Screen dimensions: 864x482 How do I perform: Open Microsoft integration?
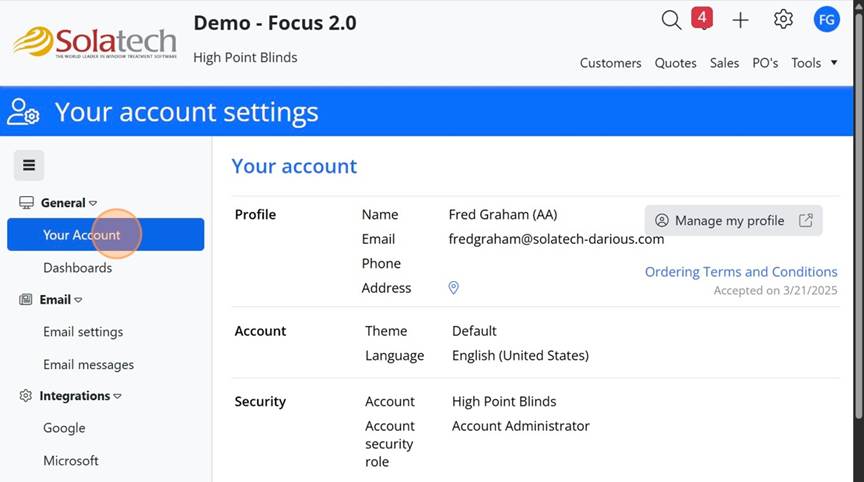tap(71, 461)
